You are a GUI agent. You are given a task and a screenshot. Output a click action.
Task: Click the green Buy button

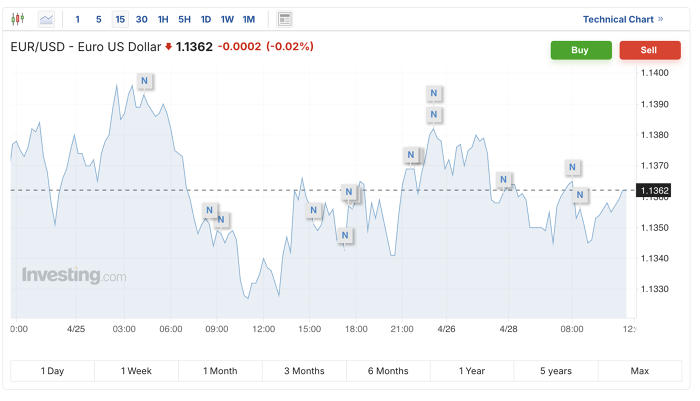[581, 50]
